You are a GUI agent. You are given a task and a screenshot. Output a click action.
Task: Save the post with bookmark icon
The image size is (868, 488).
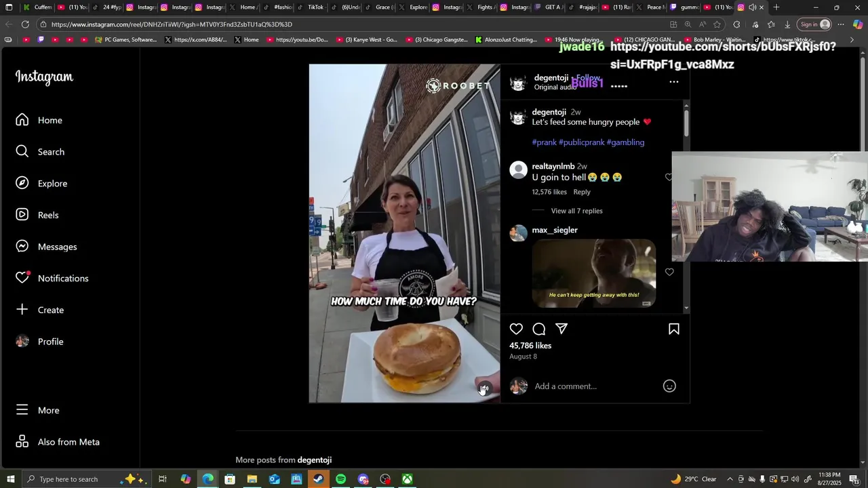[674, 329]
